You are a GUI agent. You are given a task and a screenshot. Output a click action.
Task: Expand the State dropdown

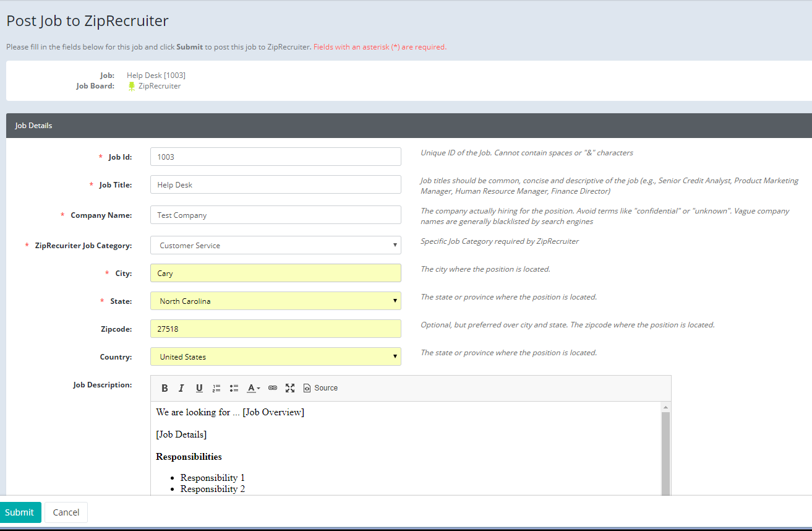click(x=275, y=301)
